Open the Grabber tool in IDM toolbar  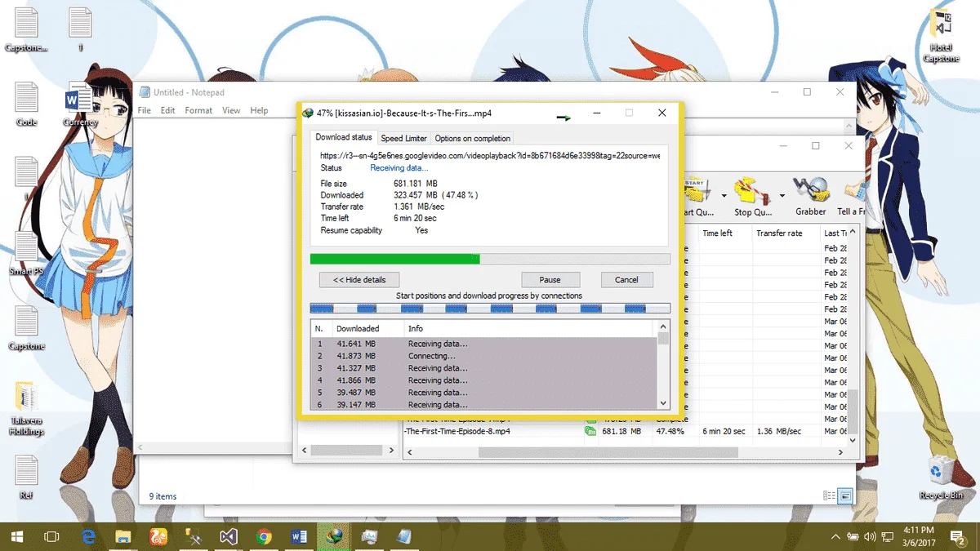click(x=810, y=198)
